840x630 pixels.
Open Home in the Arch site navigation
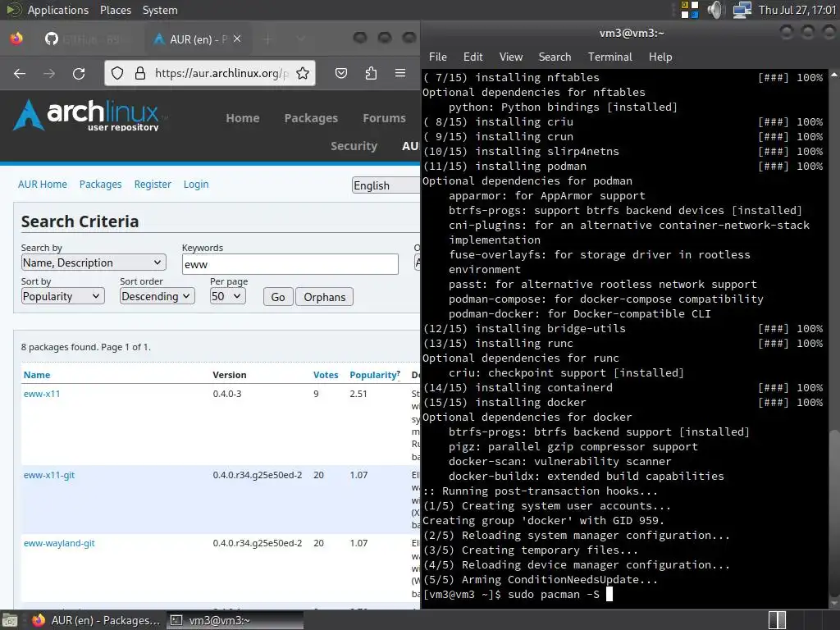pos(243,118)
